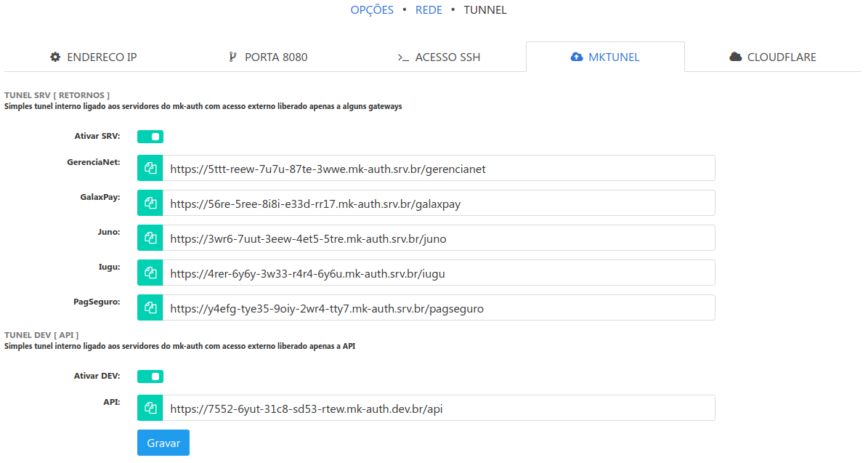Toggle the Ativar SRV switch
Viewport: 868px width, 463px height.
(x=150, y=137)
